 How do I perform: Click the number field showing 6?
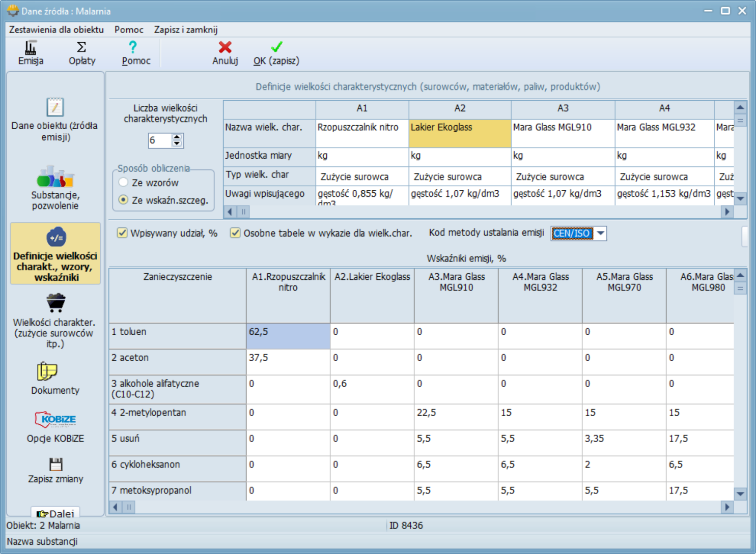[x=160, y=140]
